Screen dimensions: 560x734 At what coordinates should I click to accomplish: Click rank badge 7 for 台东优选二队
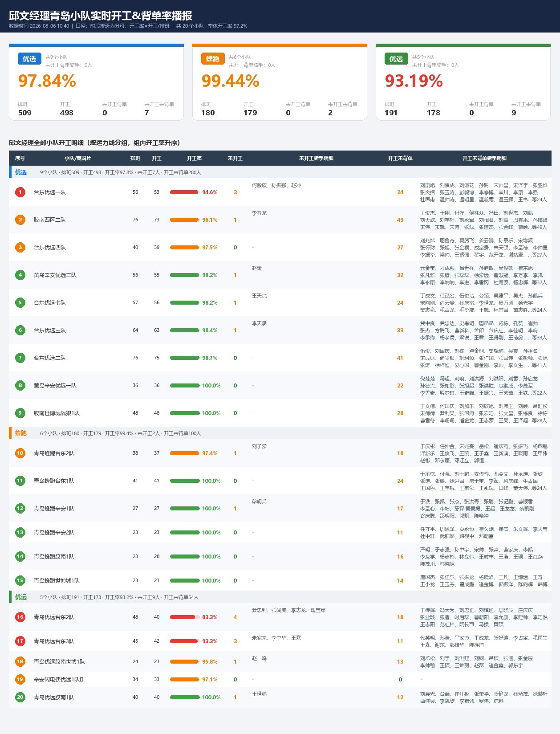20,358
